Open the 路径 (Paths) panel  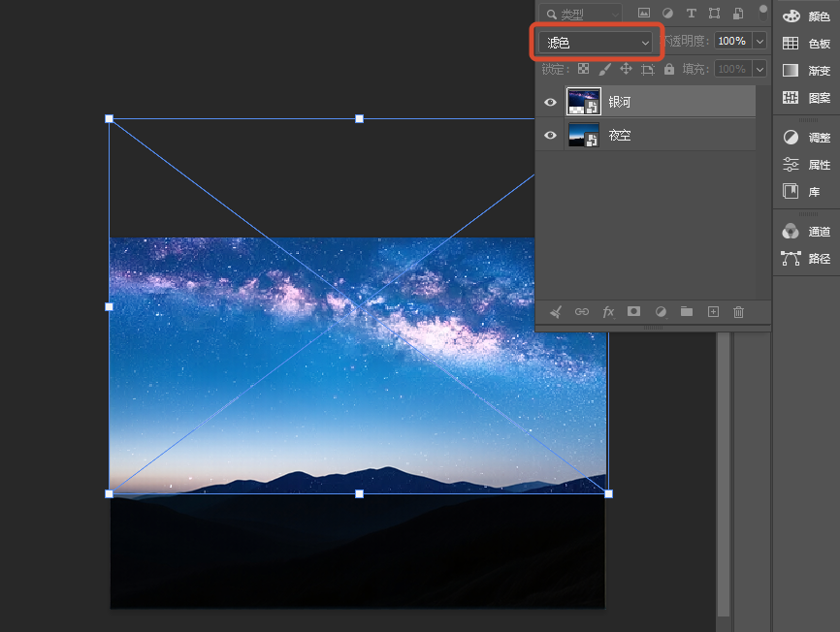pyautogui.click(x=806, y=259)
